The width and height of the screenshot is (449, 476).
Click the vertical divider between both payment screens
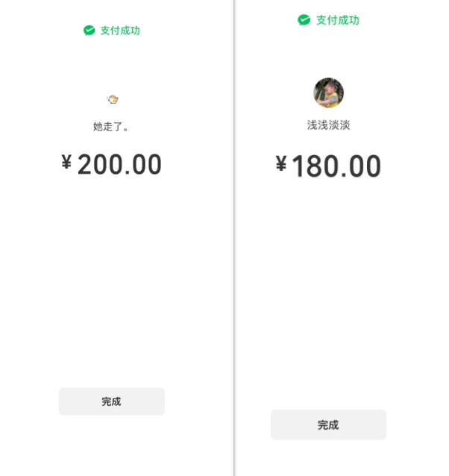click(x=234, y=238)
